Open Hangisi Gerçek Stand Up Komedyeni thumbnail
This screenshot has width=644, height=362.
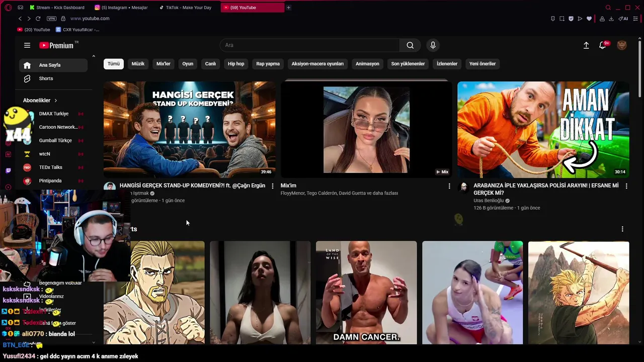(189, 129)
